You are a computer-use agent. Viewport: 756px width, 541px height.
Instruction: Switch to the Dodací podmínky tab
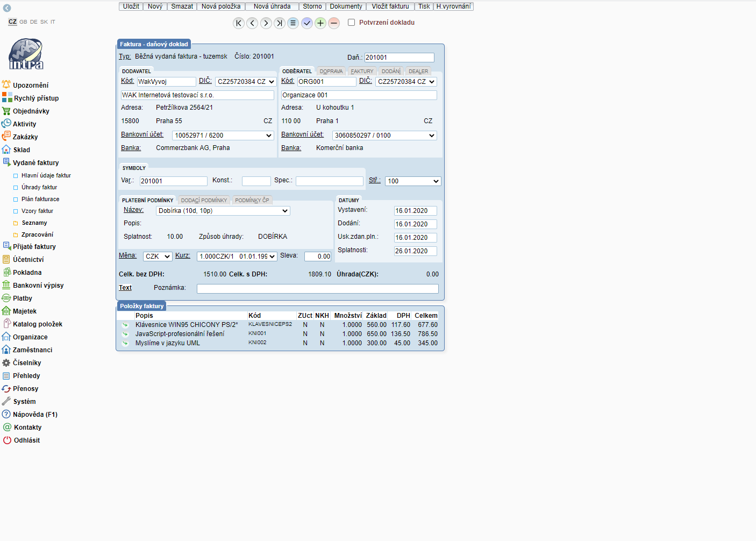pos(204,200)
